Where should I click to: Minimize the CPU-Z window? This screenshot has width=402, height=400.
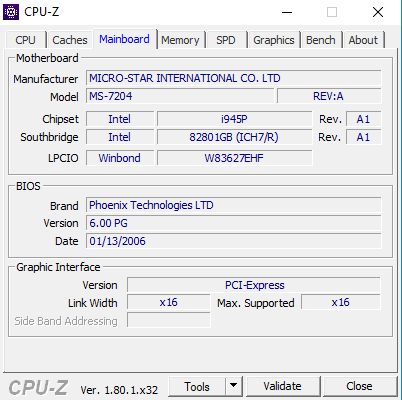pos(287,13)
